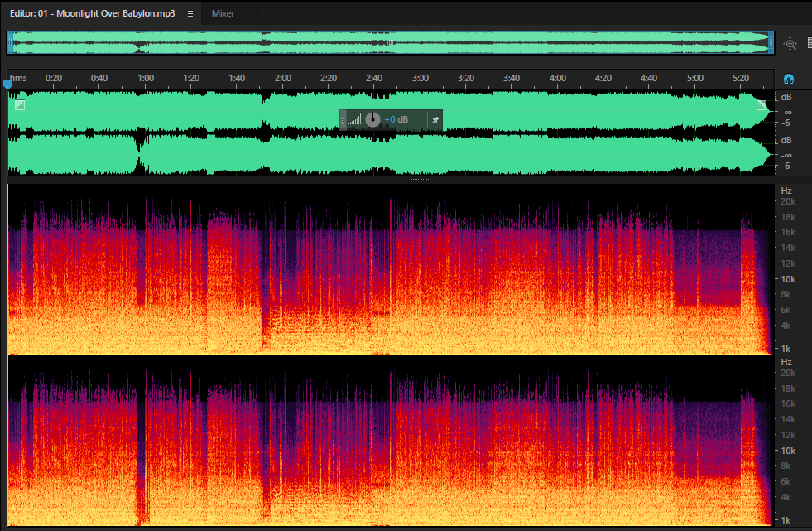Viewport: 812px width, 531px height.
Task: Click the 3:00 mark on the ruler
Action: [420, 78]
